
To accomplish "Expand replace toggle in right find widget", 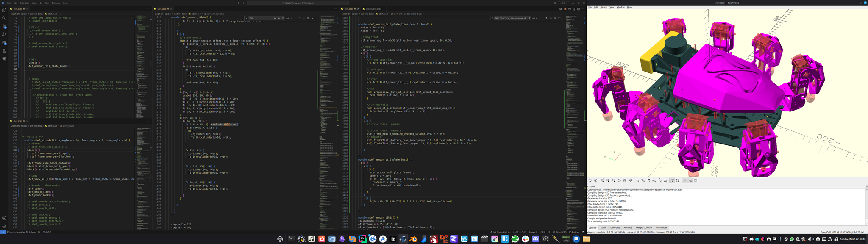I will (x=493, y=18).
